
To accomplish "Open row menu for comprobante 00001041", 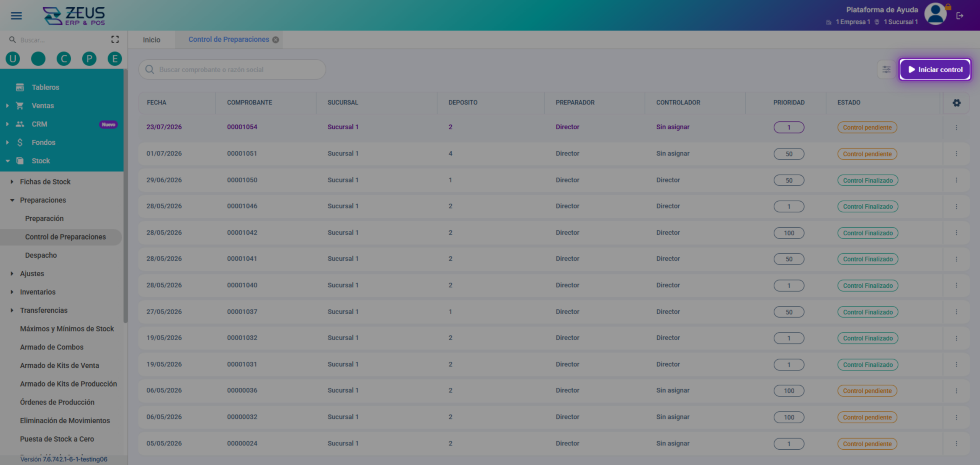I will (x=956, y=259).
